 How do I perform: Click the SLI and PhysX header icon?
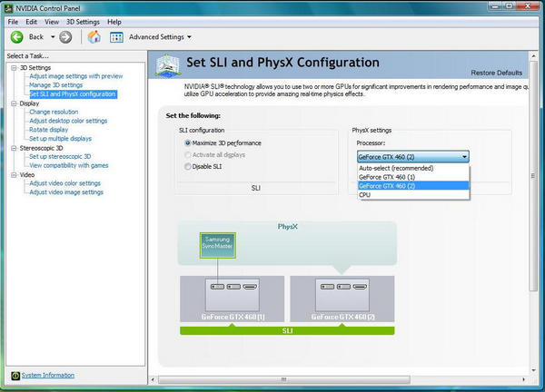click(x=168, y=64)
